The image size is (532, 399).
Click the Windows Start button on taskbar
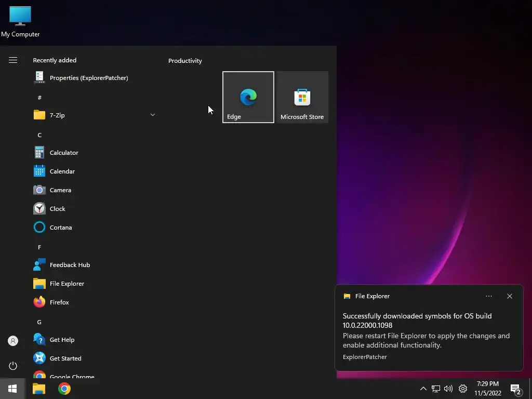[12, 389]
